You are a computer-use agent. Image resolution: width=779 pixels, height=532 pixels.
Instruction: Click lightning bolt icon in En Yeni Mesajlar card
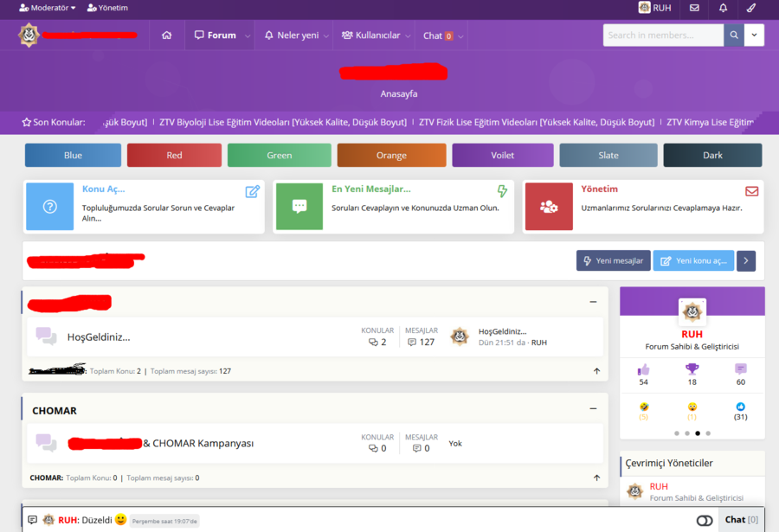502,191
